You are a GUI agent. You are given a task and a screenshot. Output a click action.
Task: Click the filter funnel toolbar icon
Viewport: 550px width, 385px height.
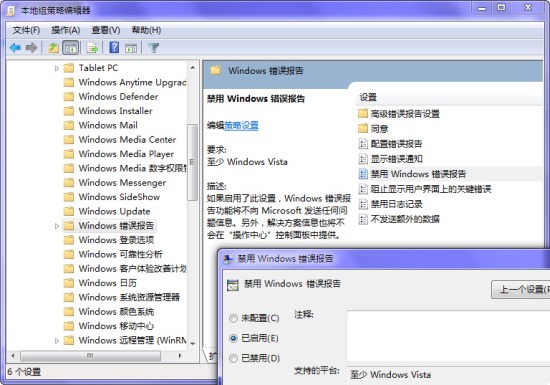point(154,47)
